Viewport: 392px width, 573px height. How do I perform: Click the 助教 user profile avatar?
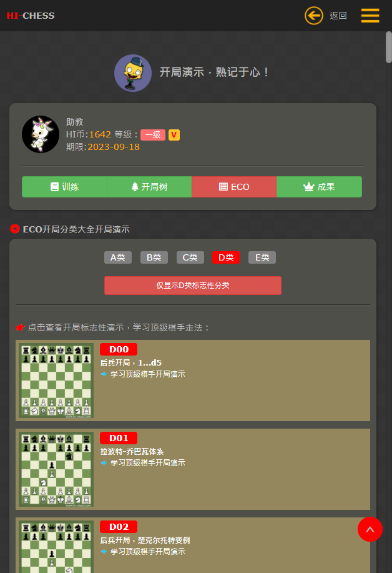41,134
